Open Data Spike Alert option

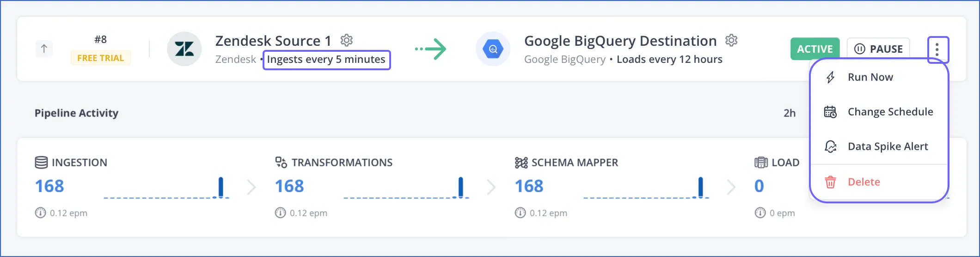click(888, 147)
